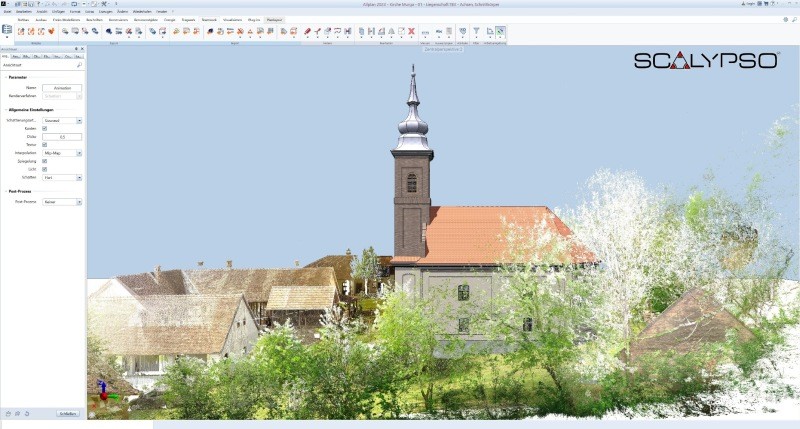Toggle the Textur checkbox
The height and width of the screenshot is (429, 800).
pyautogui.click(x=44, y=145)
